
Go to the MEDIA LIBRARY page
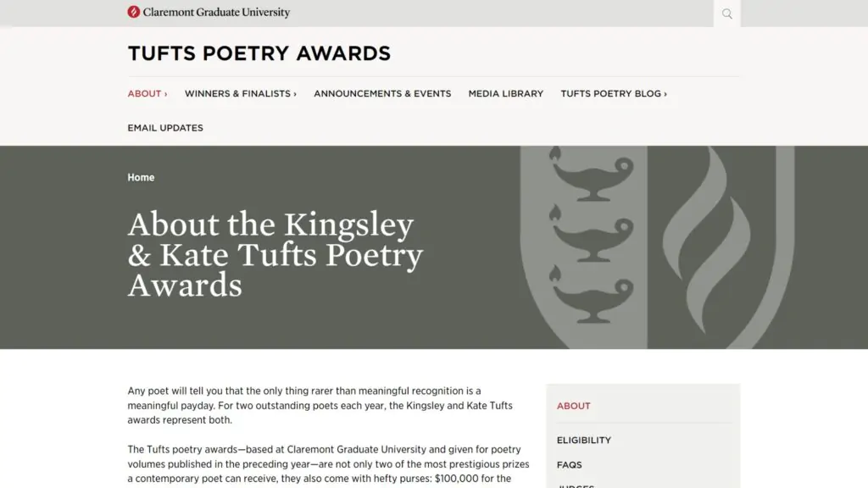click(x=506, y=94)
